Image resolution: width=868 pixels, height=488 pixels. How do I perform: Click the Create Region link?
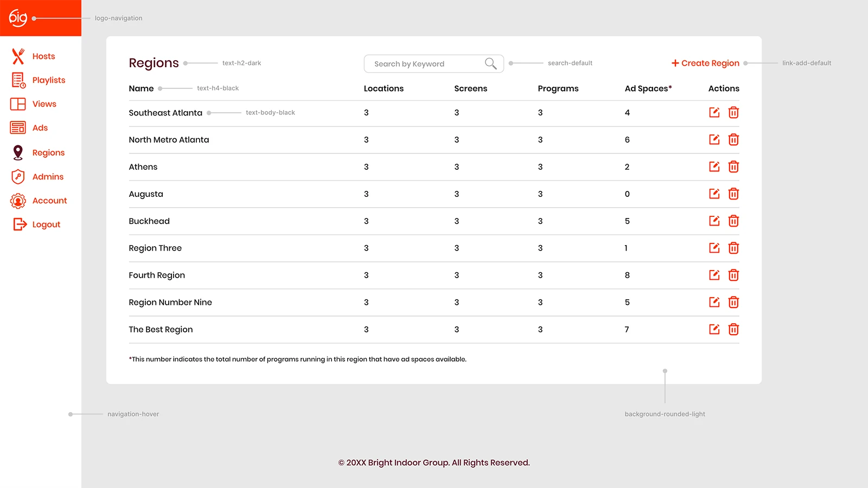705,63
